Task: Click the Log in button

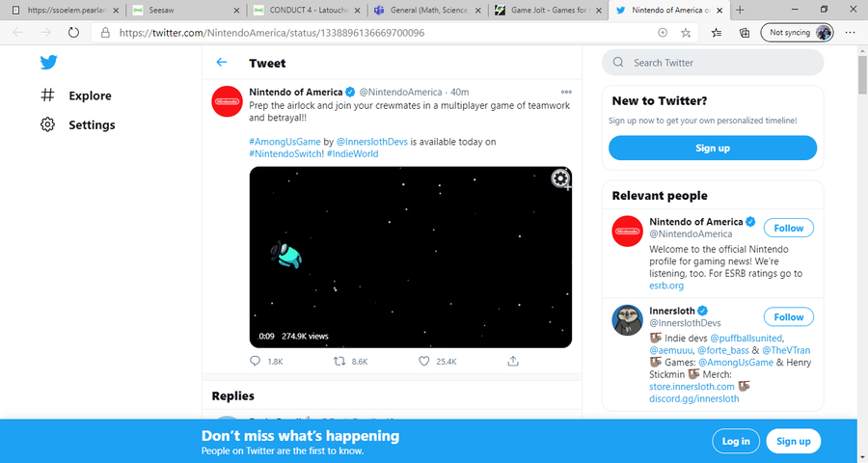Action: [735, 441]
